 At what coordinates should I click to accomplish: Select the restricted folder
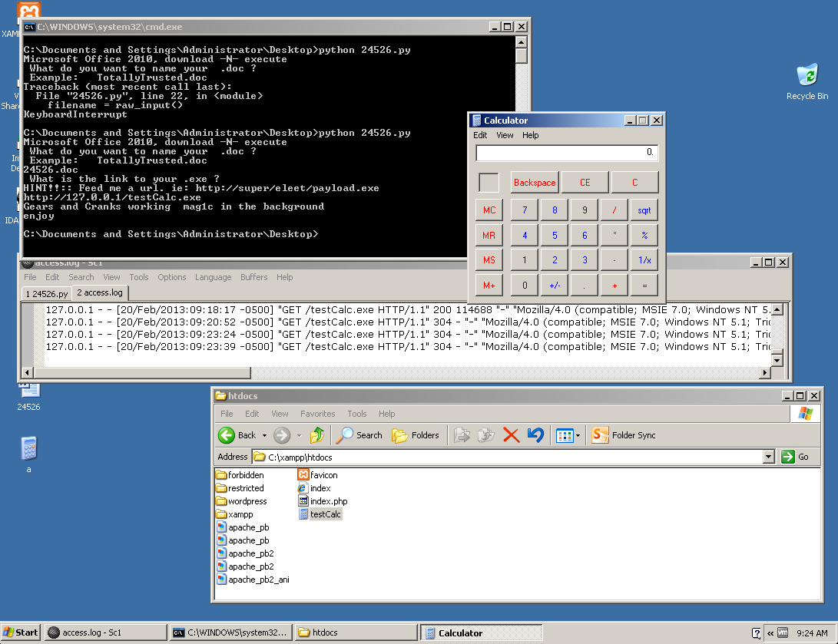[x=240, y=488]
